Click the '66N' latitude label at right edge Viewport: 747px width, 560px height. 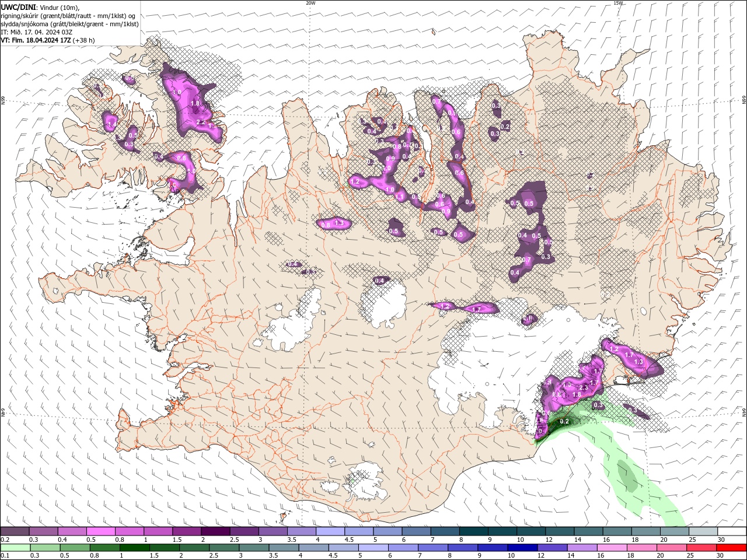[744, 100]
